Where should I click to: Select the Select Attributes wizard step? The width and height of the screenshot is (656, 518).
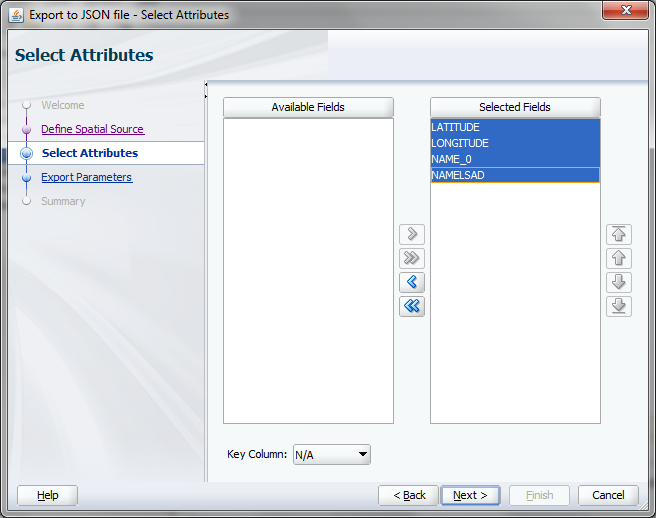click(90, 153)
